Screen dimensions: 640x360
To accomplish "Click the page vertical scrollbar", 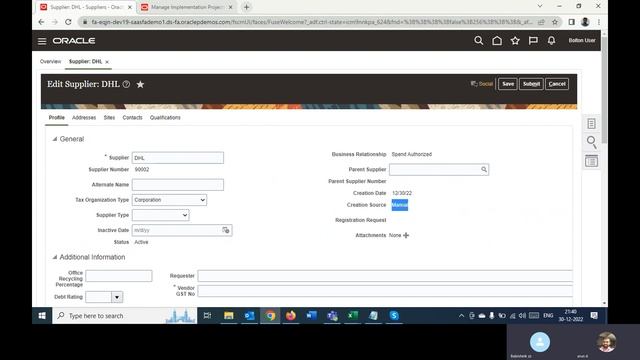I will pos(604,90).
